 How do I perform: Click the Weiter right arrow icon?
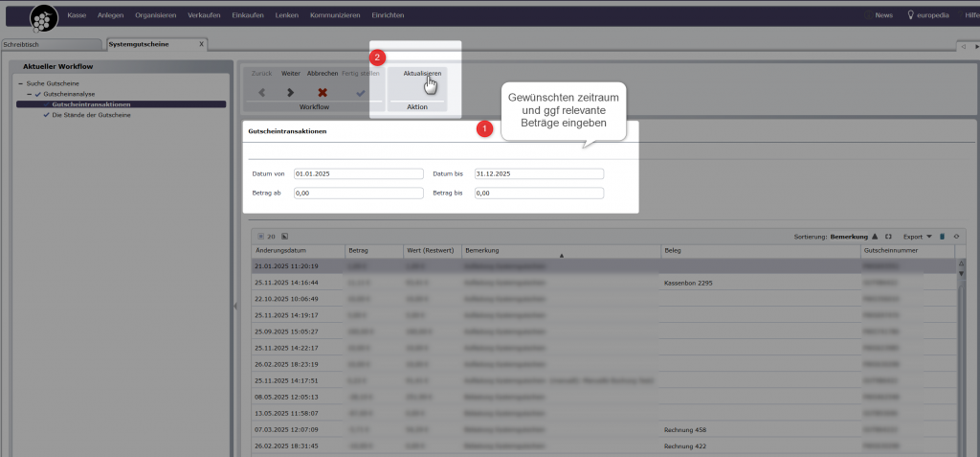tap(290, 93)
